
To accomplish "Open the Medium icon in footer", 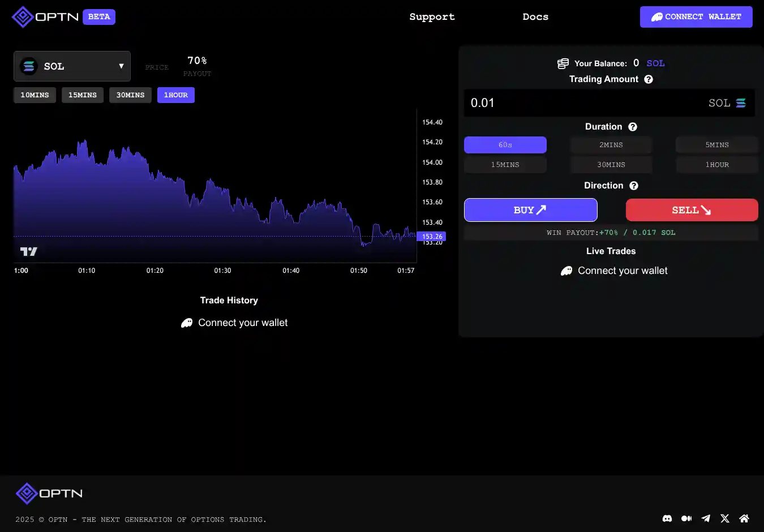I will (686, 518).
